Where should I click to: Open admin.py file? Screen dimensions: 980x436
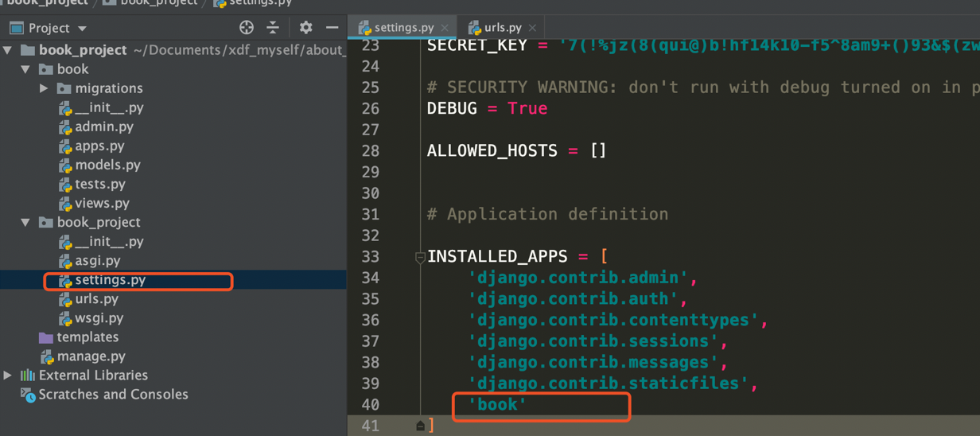[x=104, y=127]
